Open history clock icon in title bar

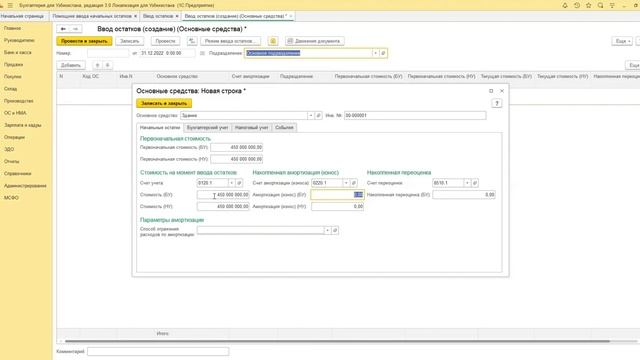[x=577, y=5]
